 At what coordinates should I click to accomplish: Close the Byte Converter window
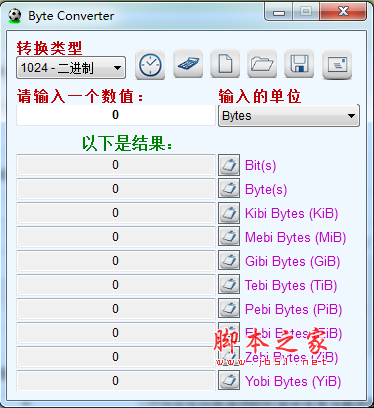pos(343,12)
